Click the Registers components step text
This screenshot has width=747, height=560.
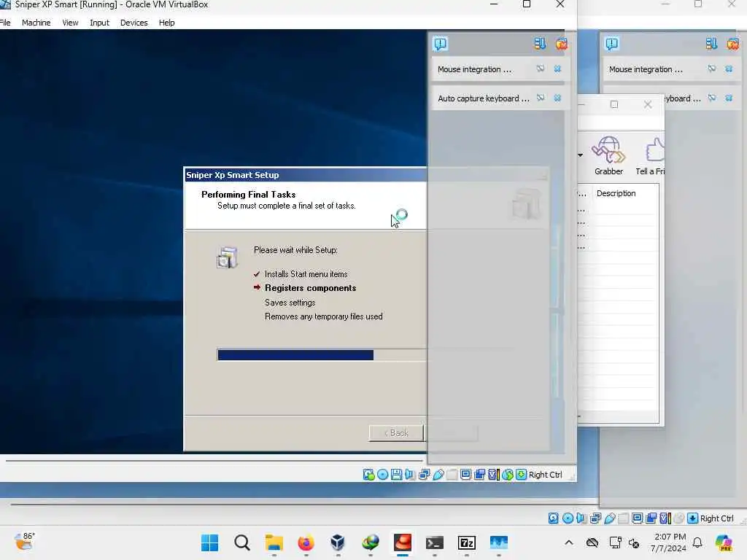[310, 288]
